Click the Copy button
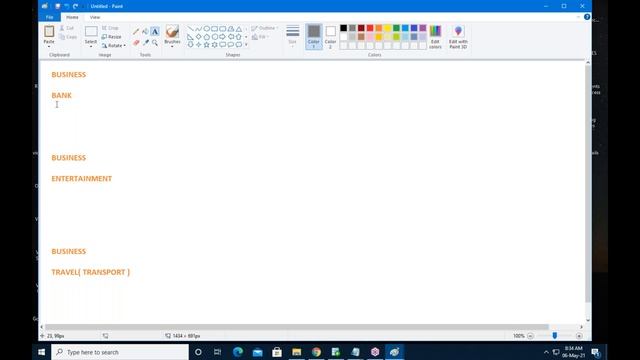This screenshot has width=640, height=360. pyautogui.click(x=68, y=37)
